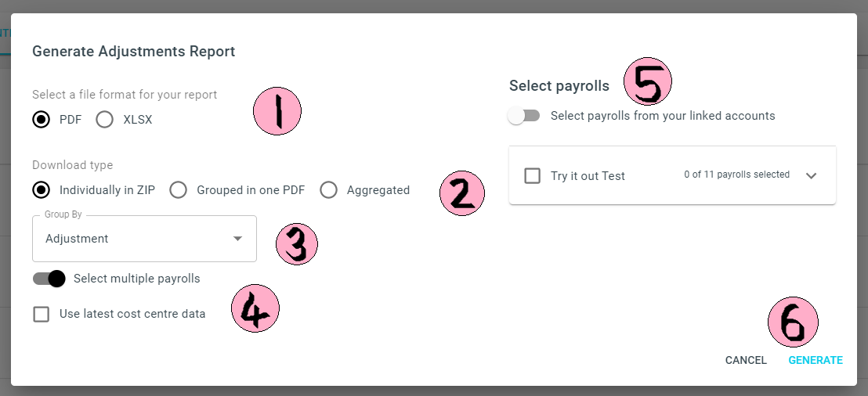The height and width of the screenshot is (396, 868).
Task: Click the Generate button
Action: 816,360
